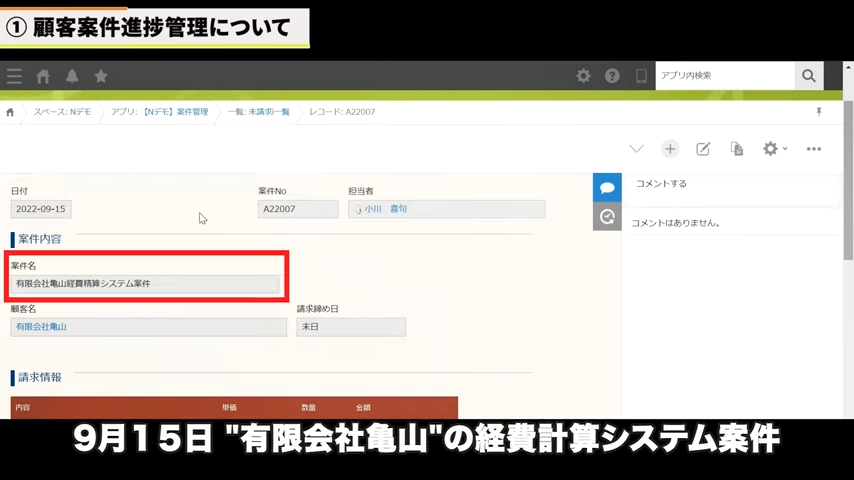Select the change history clock tab
Screen dimensions: 854x480
pos(607,217)
